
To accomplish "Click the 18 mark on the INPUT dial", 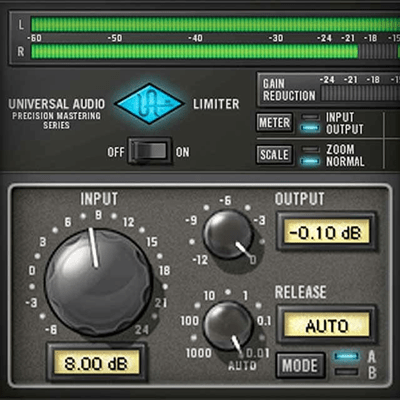I will pos(164,270).
